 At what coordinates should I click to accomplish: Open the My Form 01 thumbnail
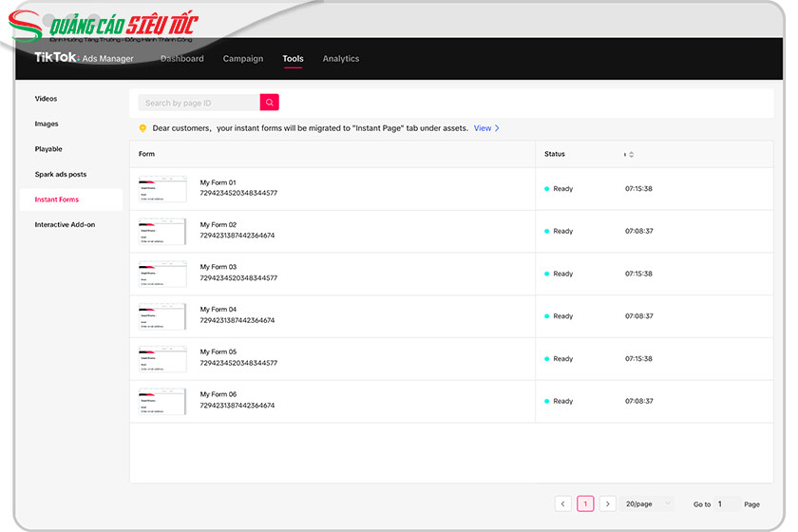[x=162, y=188]
